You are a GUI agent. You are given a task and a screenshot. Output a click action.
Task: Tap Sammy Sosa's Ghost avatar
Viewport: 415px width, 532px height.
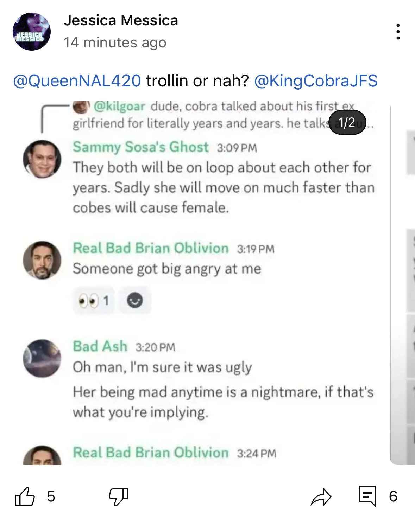(x=42, y=159)
